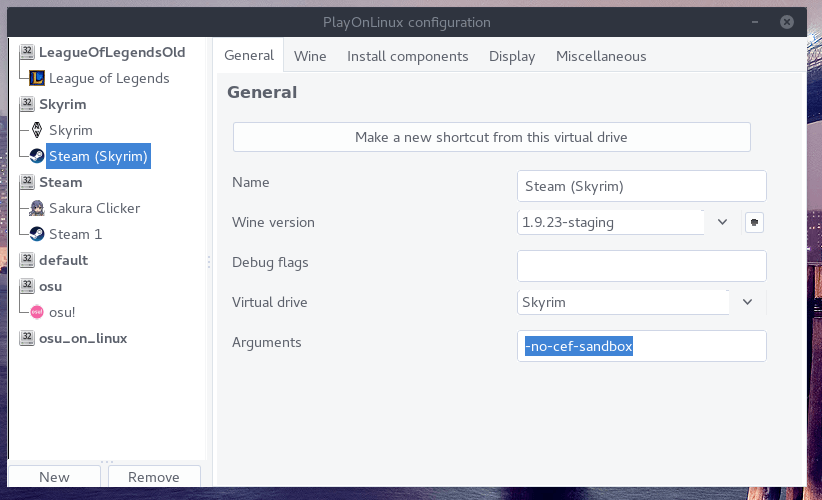Click the New button
The image size is (822, 500).
coord(54,477)
